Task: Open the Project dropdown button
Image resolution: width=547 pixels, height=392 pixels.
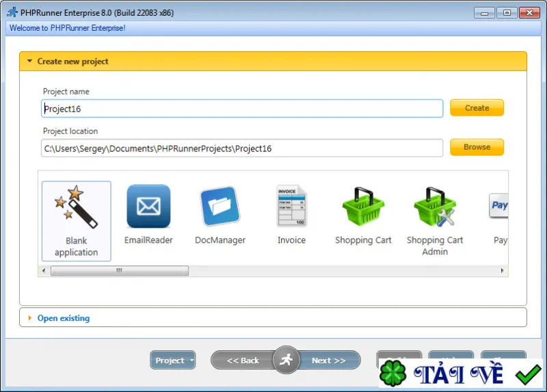Action: [173, 361]
